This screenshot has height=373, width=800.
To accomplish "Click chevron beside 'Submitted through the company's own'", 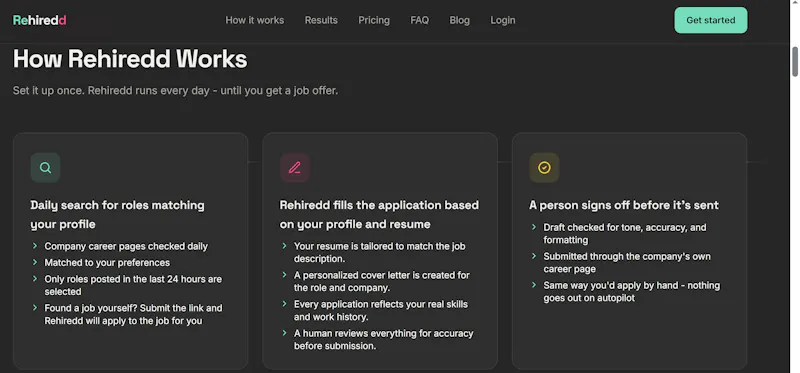I will pyautogui.click(x=534, y=256).
